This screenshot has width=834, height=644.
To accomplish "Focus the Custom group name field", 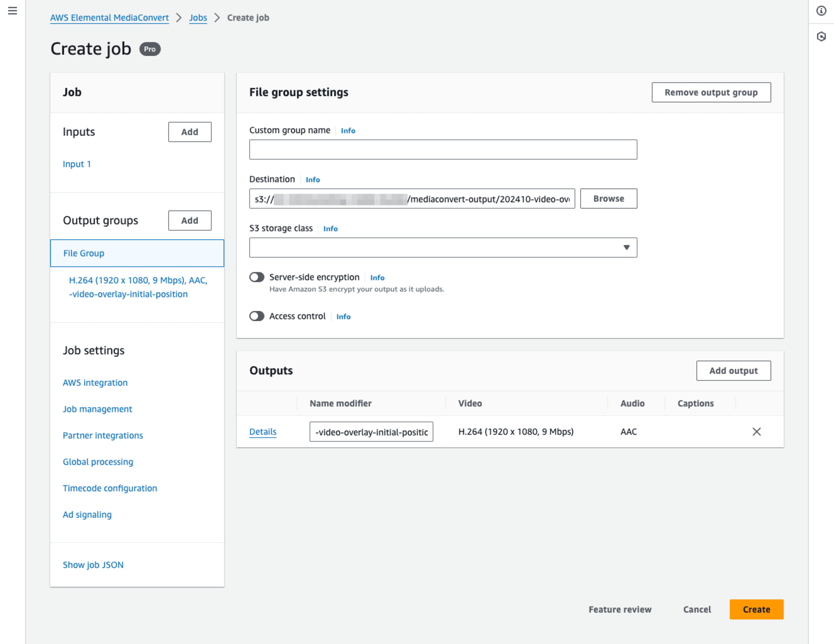I will click(x=443, y=149).
